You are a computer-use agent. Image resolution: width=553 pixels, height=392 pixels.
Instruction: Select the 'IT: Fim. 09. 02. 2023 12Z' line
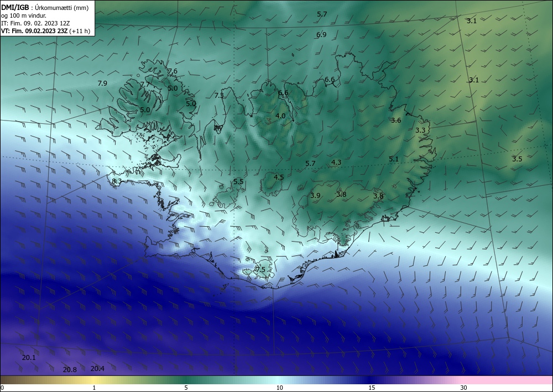click(x=35, y=23)
